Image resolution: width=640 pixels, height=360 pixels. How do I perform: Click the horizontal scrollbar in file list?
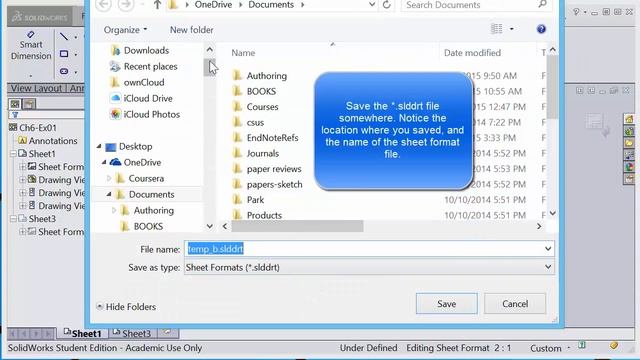(x=297, y=226)
